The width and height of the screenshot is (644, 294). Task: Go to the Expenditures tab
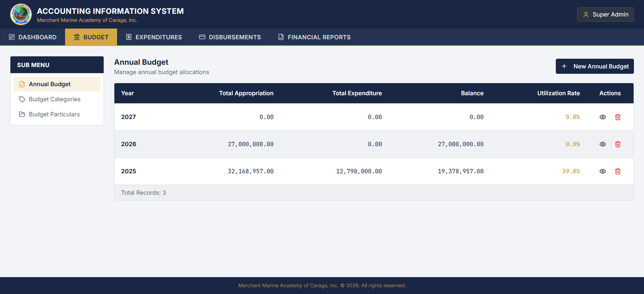pos(154,37)
